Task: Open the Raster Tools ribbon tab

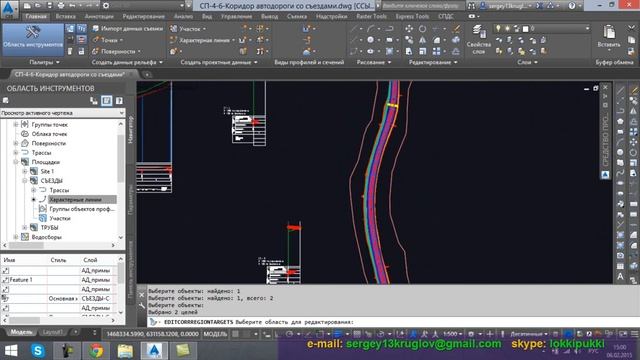Action: [371, 16]
